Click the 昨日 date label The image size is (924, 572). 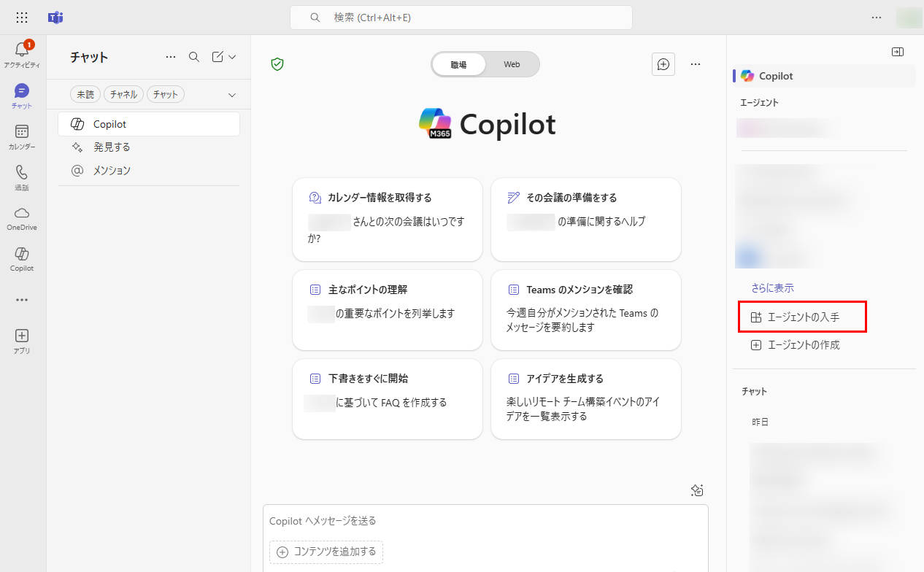click(x=760, y=422)
